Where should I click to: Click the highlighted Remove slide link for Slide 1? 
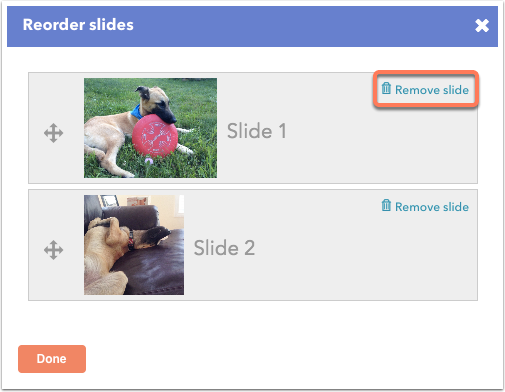425,89
